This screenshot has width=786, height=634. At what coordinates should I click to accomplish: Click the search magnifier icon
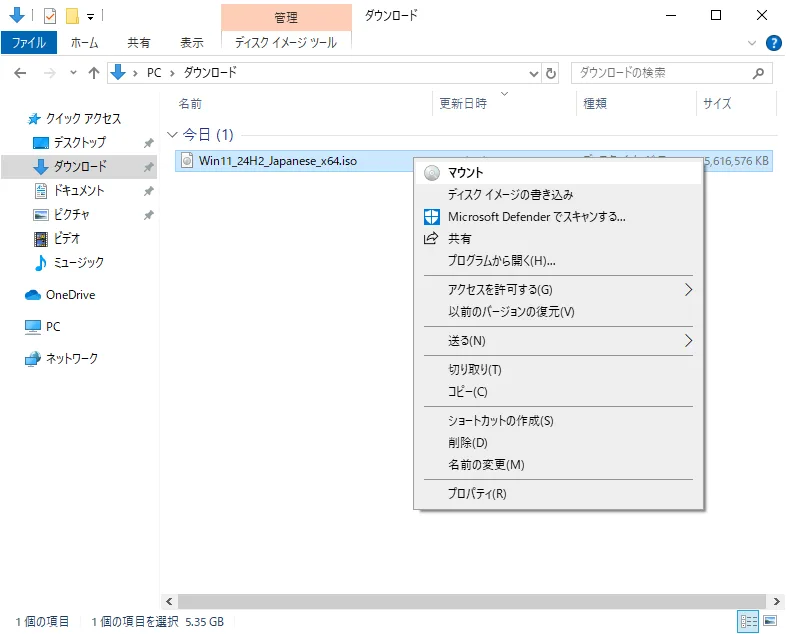[x=758, y=73]
